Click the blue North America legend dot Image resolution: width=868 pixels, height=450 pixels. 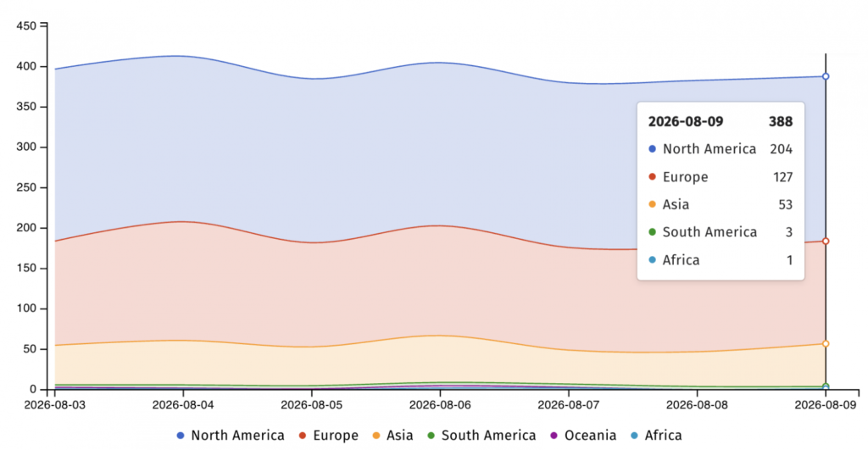pos(180,436)
